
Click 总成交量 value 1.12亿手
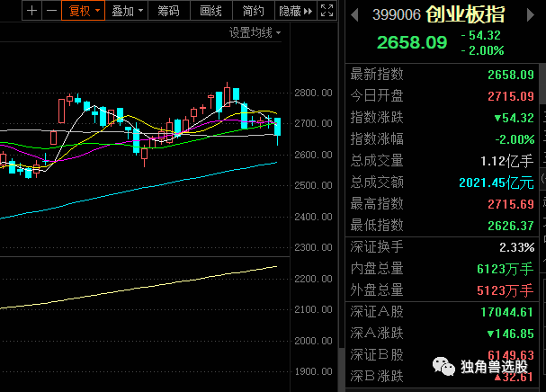[507, 161]
